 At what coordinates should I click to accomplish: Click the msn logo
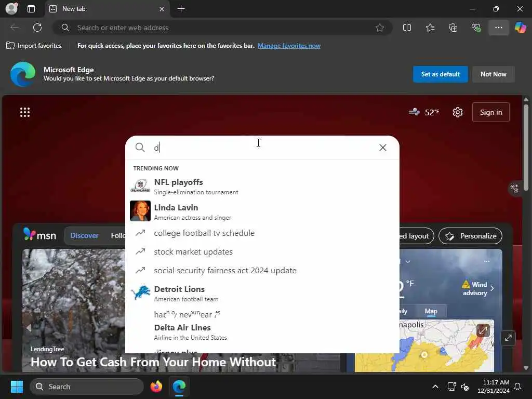[39, 235]
